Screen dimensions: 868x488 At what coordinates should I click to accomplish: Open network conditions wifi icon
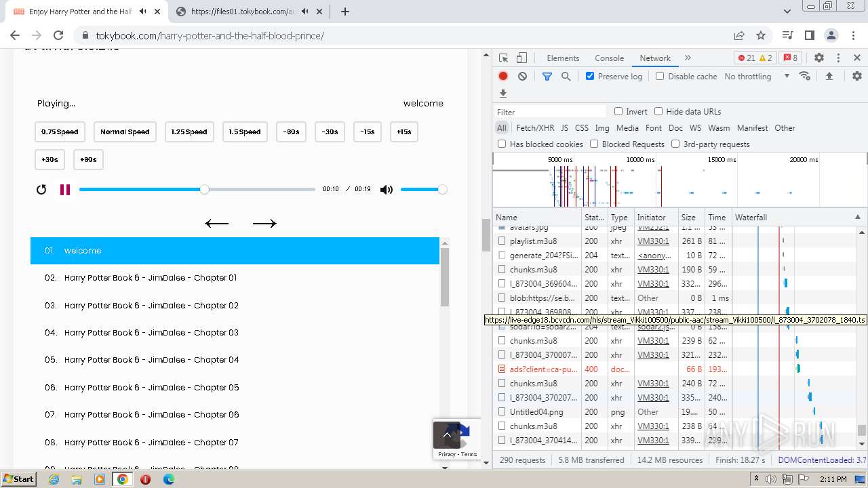(805, 76)
